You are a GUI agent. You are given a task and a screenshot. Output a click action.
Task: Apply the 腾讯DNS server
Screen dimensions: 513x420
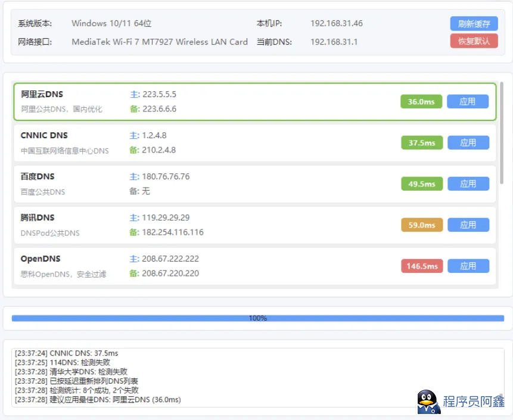[468, 225]
